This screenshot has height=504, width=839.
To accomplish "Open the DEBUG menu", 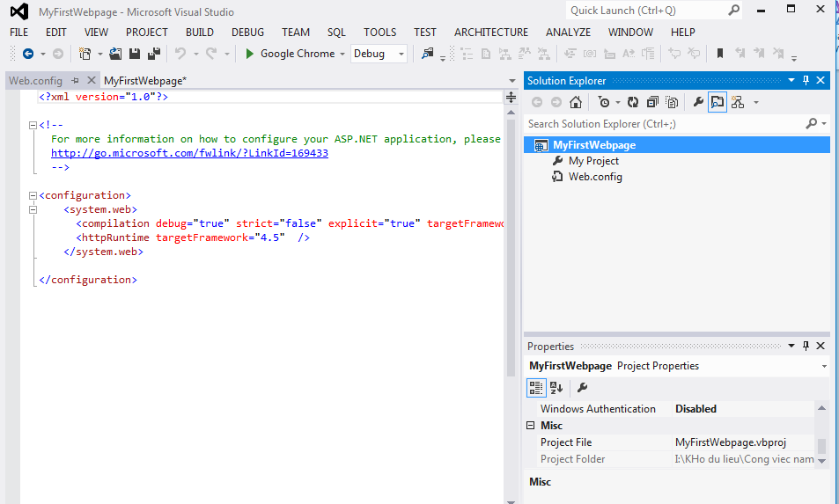I will pyautogui.click(x=247, y=32).
